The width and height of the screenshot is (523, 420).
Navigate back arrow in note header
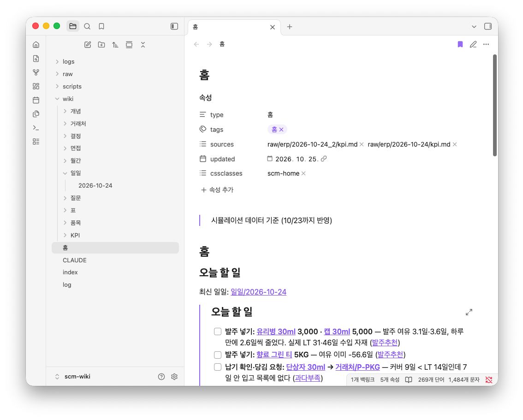196,44
